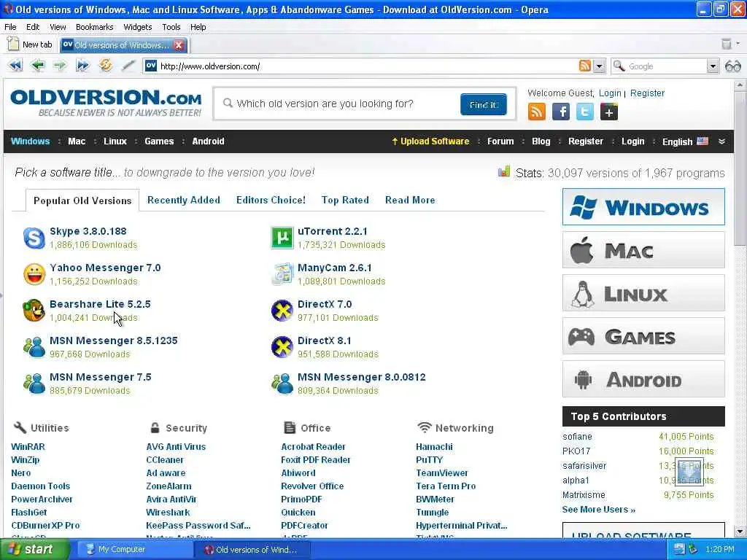The height and width of the screenshot is (560, 747).
Task: Click the ManyCam icon
Action: 282,274
